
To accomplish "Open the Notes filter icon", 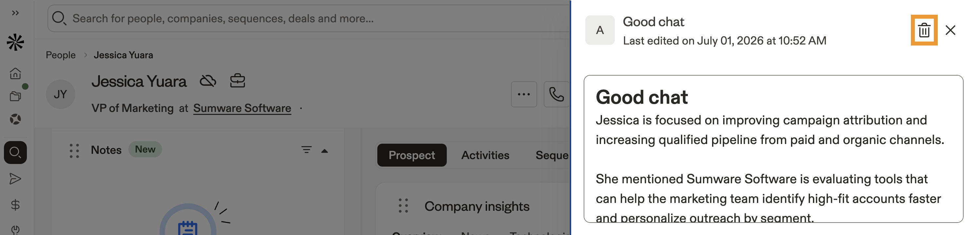I will point(306,150).
